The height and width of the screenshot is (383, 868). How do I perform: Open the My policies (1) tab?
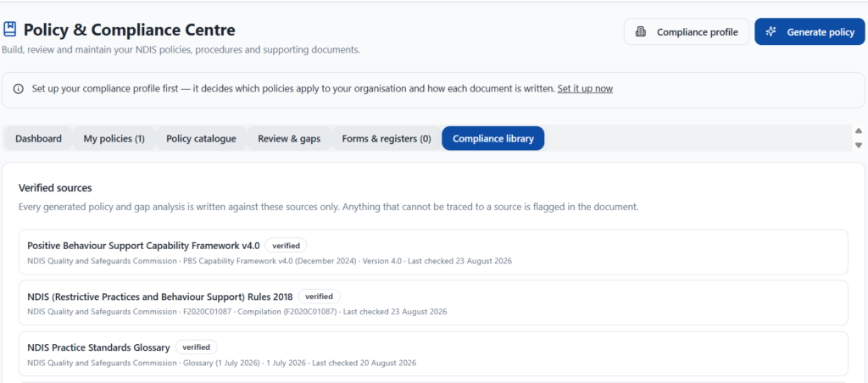tap(114, 138)
